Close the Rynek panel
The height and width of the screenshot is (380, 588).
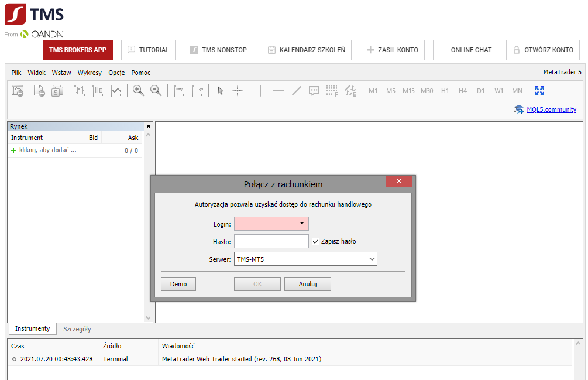pyautogui.click(x=149, y=126)
